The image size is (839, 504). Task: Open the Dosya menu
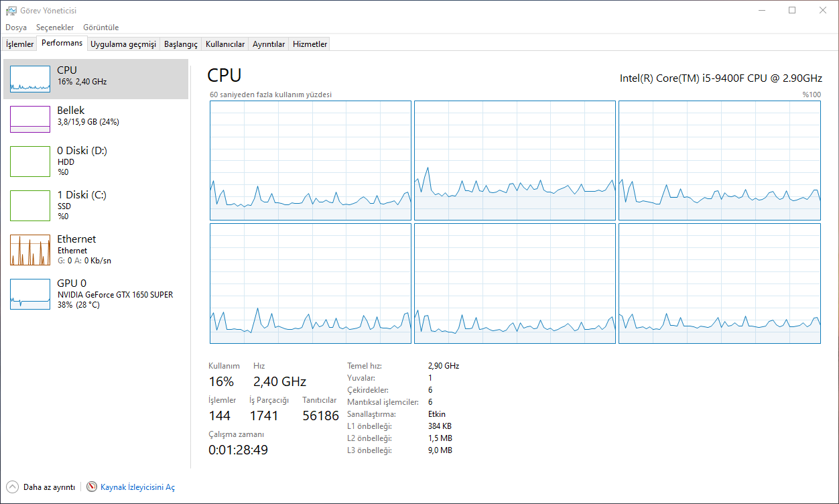coord(16,27)
